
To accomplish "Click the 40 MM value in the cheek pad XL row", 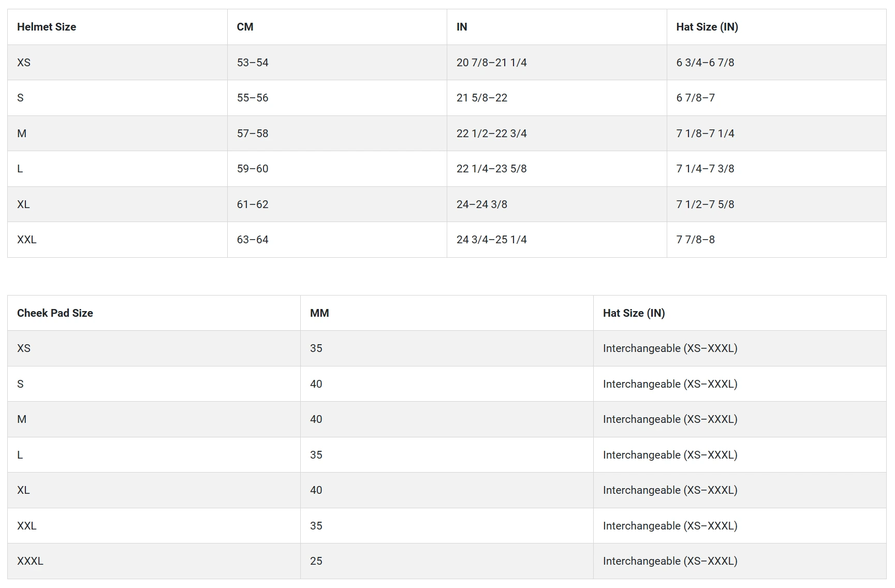I will pyautogui.click(x=316, y=490).
